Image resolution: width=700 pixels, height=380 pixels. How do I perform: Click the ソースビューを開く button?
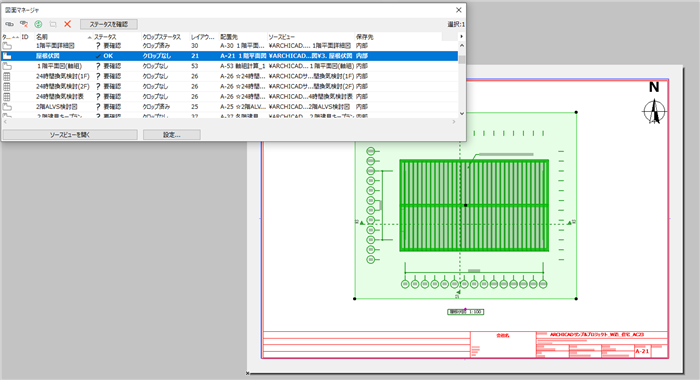click(70, 134)
